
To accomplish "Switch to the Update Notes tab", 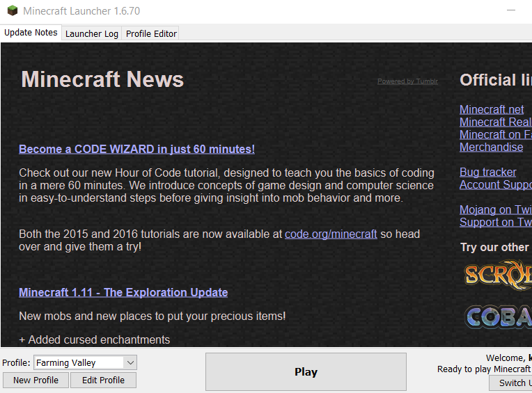I will (31, 33).
